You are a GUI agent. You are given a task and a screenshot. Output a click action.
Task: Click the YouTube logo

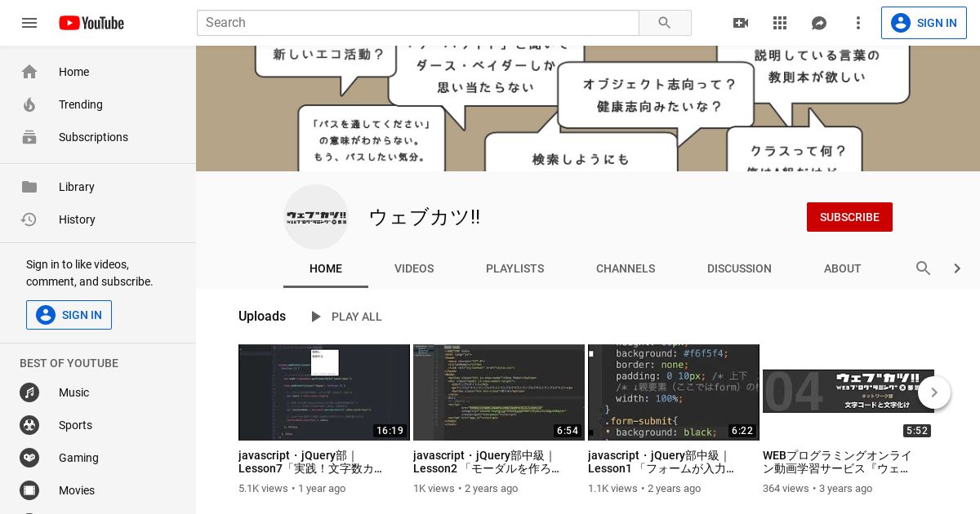point(91,23)
